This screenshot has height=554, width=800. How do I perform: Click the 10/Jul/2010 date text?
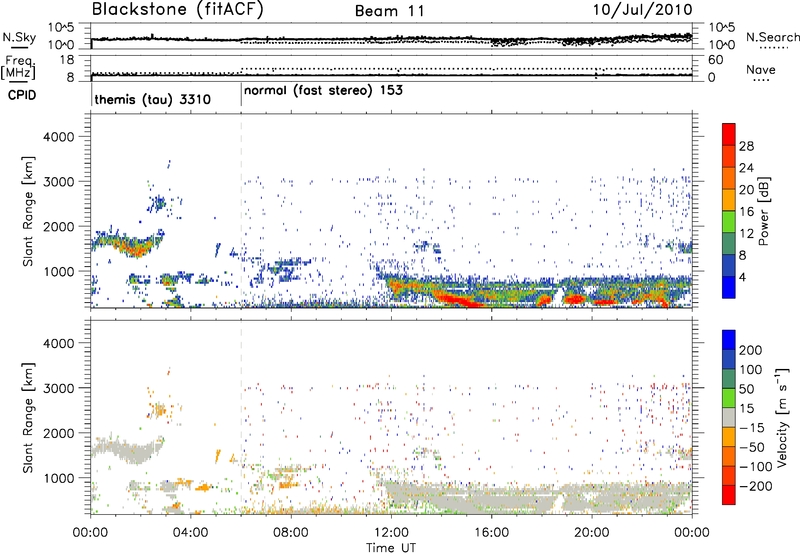point(642,10)
